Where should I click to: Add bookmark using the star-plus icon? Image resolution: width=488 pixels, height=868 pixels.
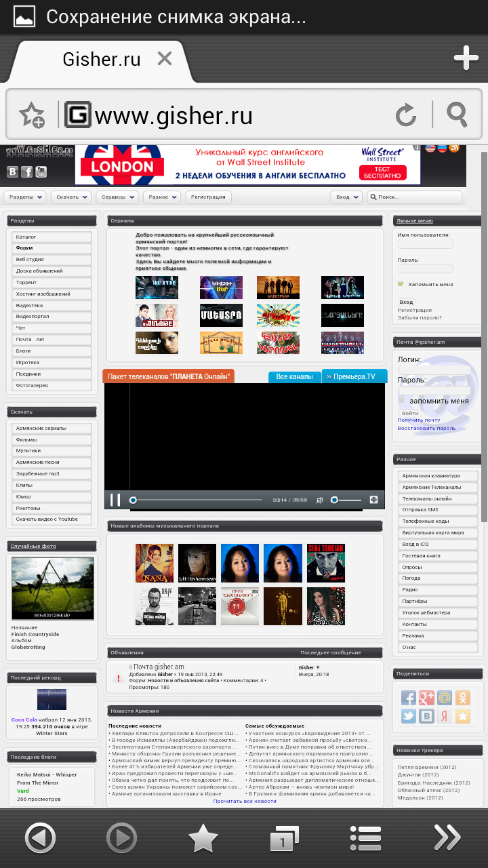tap(32, 115)
